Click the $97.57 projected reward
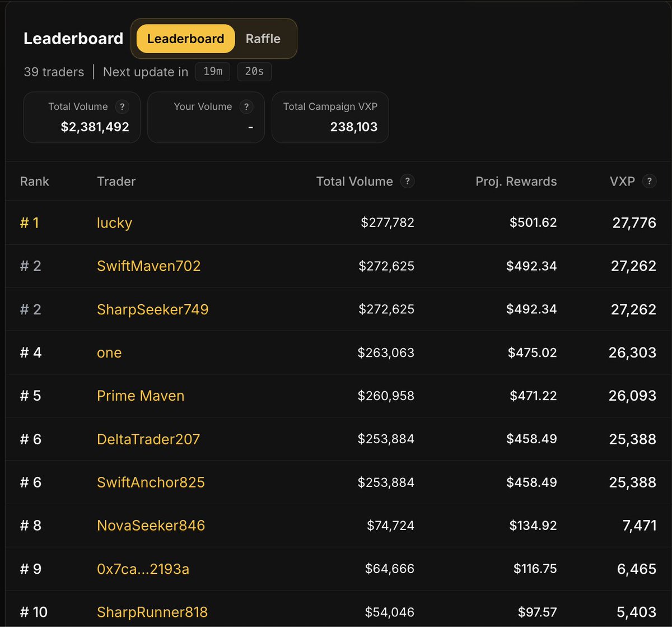672x627 pixels. pos(536,612)
